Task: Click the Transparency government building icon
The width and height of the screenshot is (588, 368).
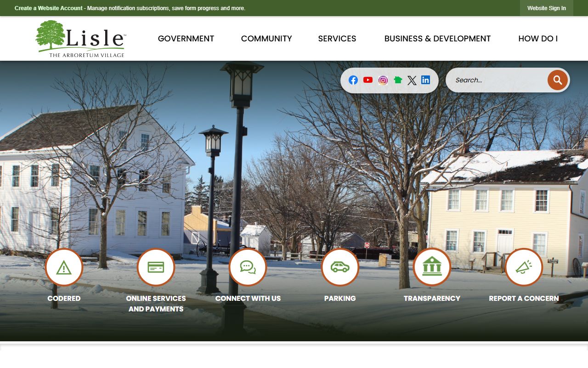Action: [x=432, y=267]
